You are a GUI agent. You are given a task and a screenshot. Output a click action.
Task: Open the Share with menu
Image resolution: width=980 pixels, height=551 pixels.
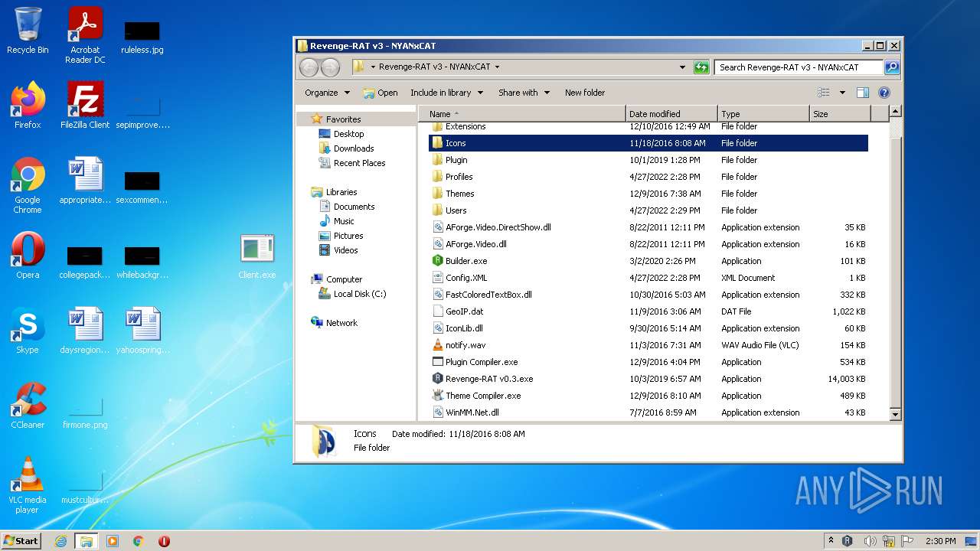click(524, 93)
